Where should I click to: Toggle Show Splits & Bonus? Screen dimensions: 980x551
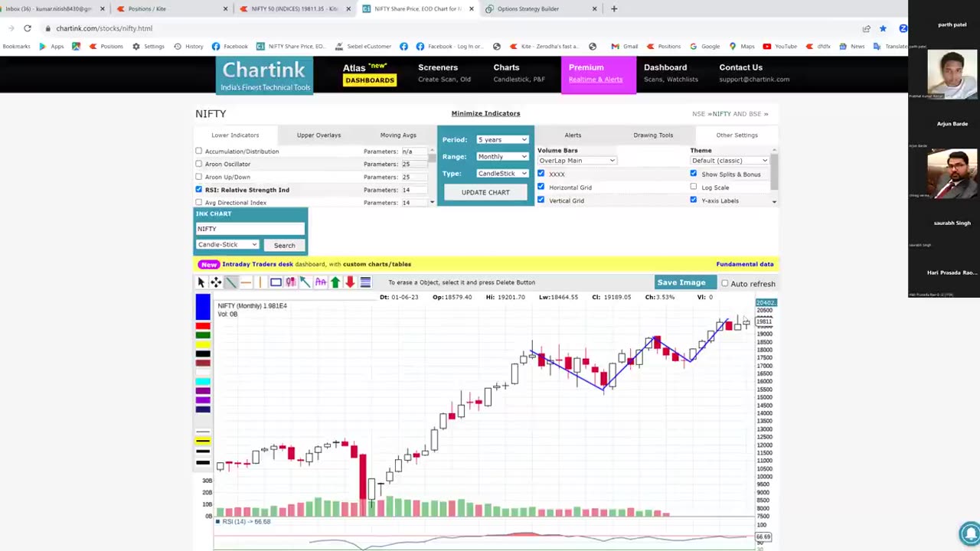pyautogui.click(x=694, y=174)
